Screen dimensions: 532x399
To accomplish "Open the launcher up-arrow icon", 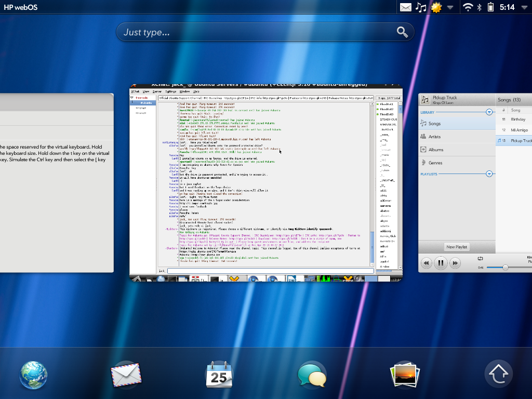I will [x=498, y=374].
